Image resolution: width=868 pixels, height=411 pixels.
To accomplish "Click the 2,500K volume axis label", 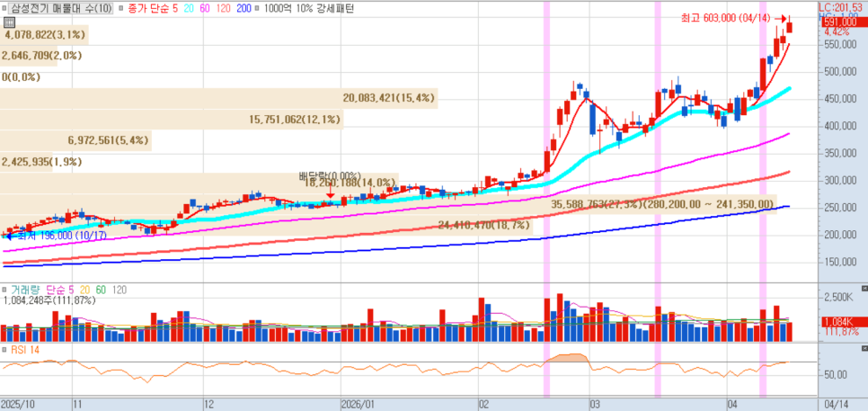I will 839,298.
